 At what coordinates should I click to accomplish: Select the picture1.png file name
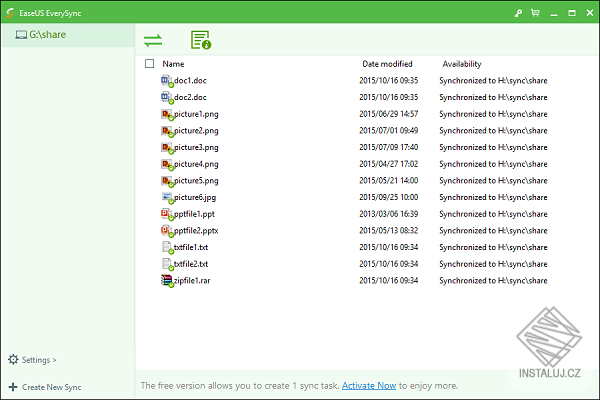tap(196, 114)
